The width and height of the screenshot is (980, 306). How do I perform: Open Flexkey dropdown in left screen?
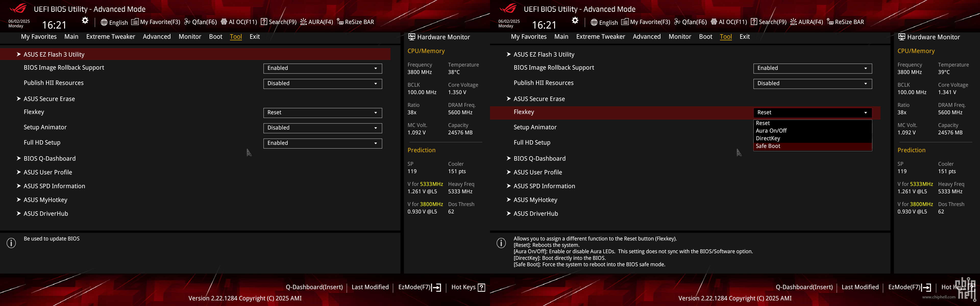click(323, 113)
